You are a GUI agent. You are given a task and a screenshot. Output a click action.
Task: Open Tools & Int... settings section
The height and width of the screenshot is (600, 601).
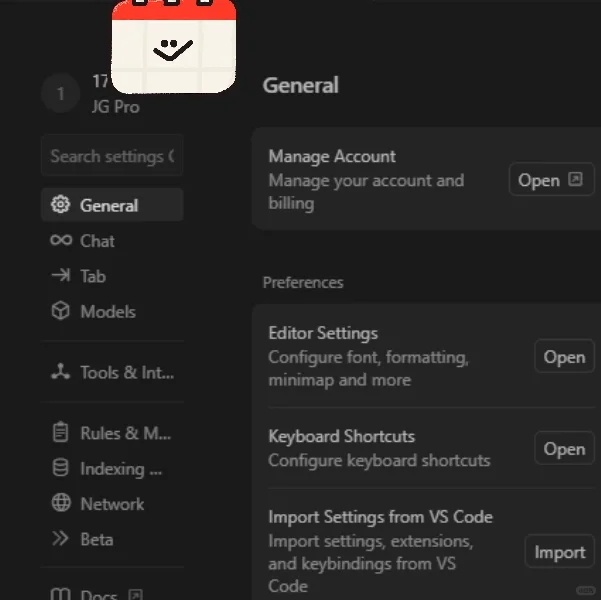112,372
